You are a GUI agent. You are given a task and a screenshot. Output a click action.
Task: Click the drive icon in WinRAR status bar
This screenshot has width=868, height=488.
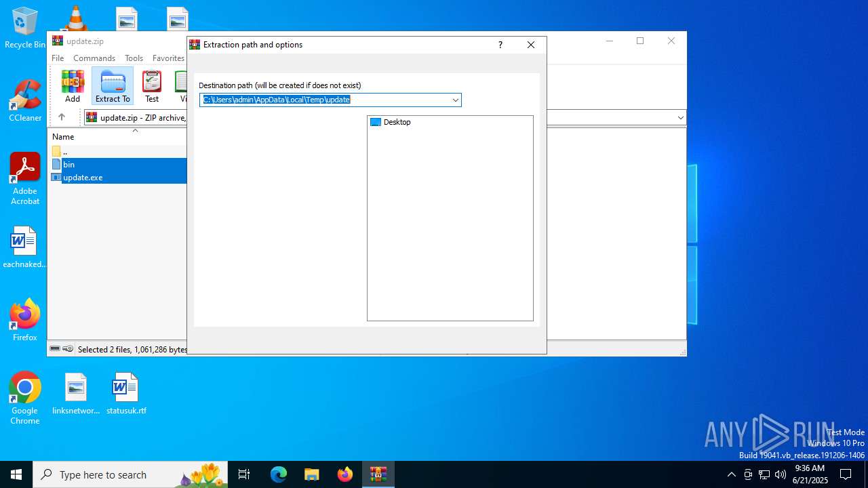[55, 349]
